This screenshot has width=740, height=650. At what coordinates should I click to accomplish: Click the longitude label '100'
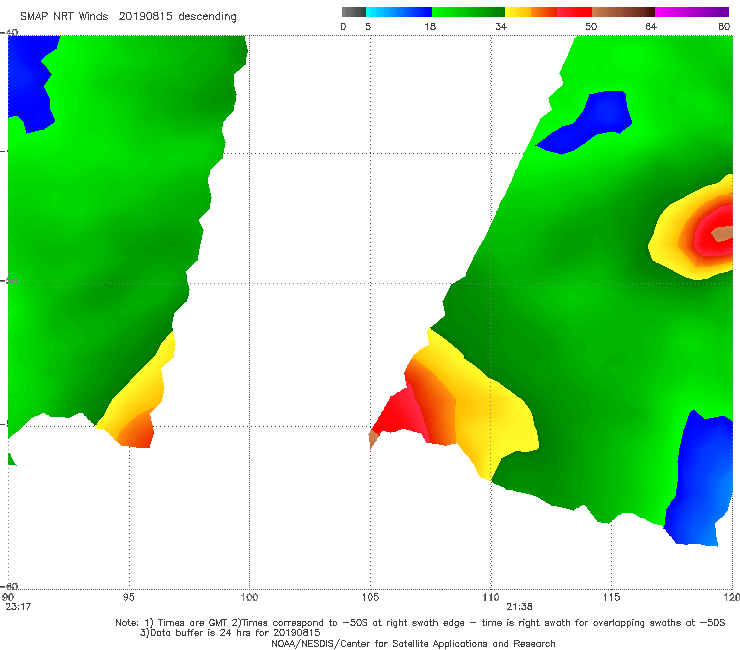[249, 598]
